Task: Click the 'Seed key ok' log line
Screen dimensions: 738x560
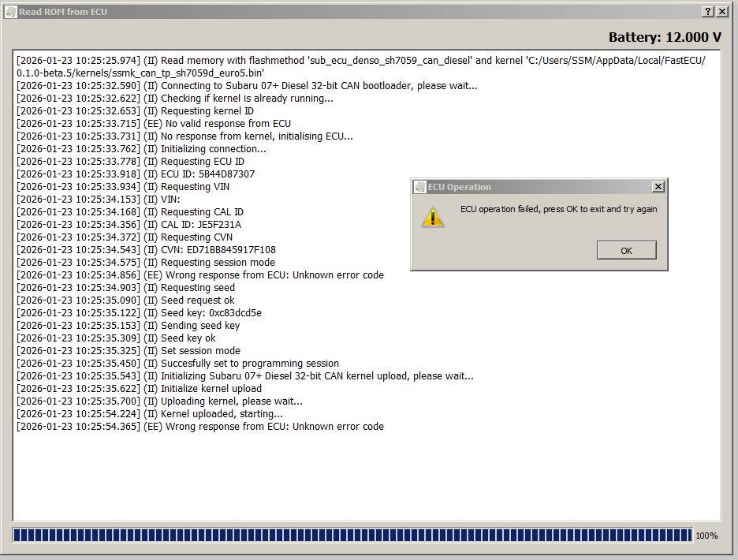Action: (116, 338)
